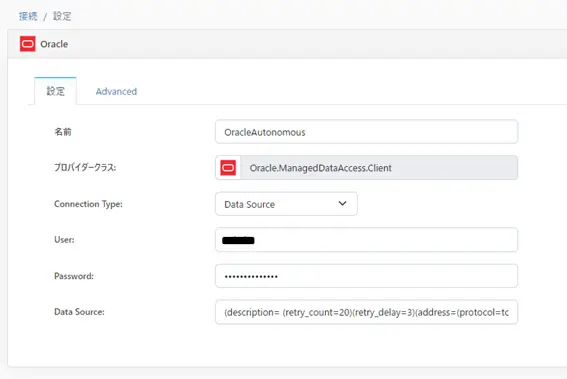Click the プロバイダークラス label
567x379 pixels.
85,167
